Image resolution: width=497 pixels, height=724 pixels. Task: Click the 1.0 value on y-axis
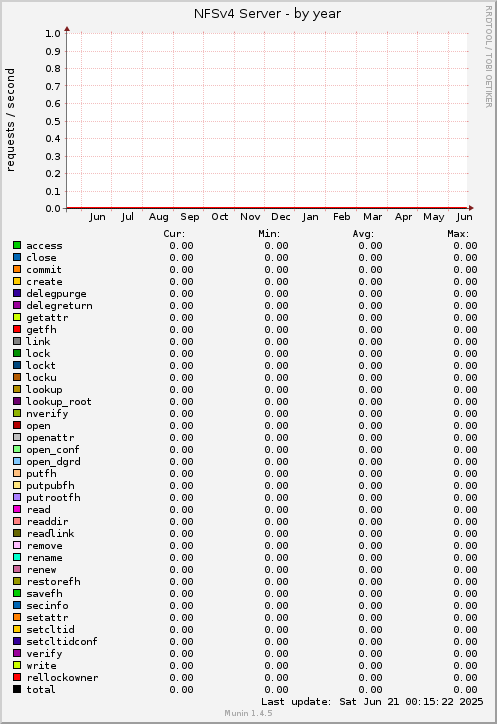[53, 33]
